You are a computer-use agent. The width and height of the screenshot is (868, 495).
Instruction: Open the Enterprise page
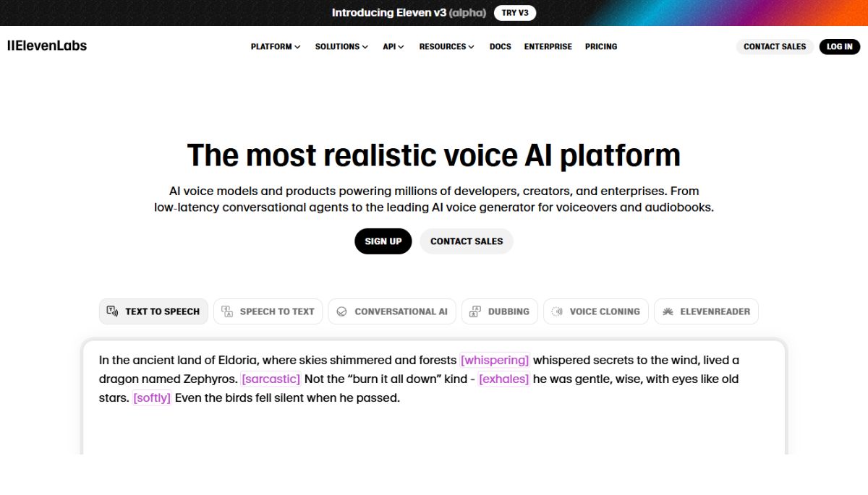click(x=548, y=46)
